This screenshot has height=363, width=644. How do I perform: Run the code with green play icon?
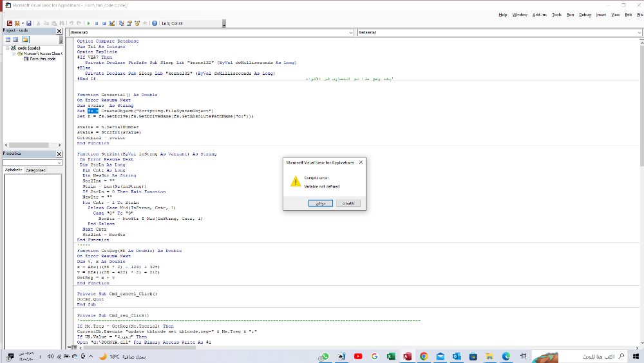click(88, 23)
